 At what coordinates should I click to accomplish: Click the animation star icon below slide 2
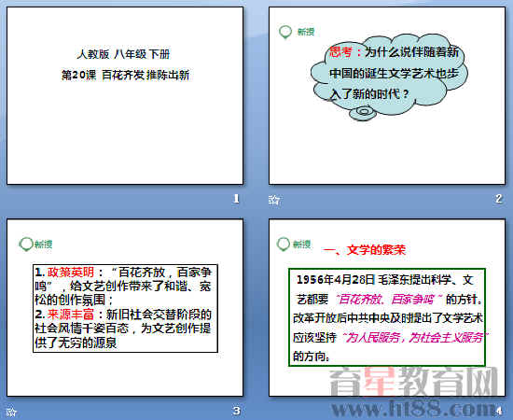(x=274, y=200)
